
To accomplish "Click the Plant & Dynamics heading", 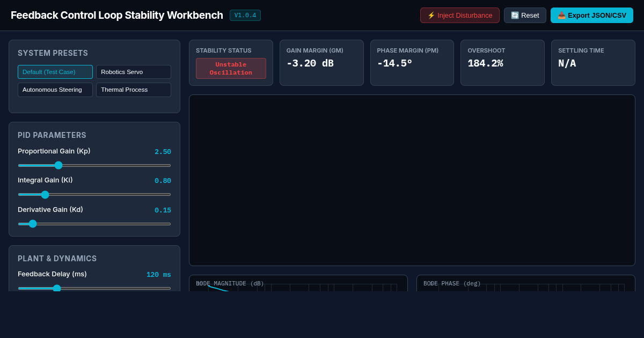I will coord(57,259).
